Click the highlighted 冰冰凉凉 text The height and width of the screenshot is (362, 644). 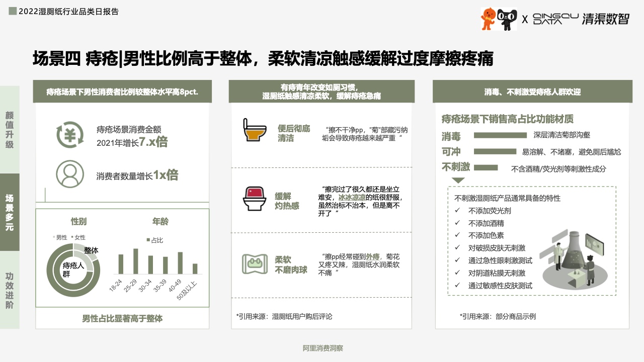[x=352, y=197]
